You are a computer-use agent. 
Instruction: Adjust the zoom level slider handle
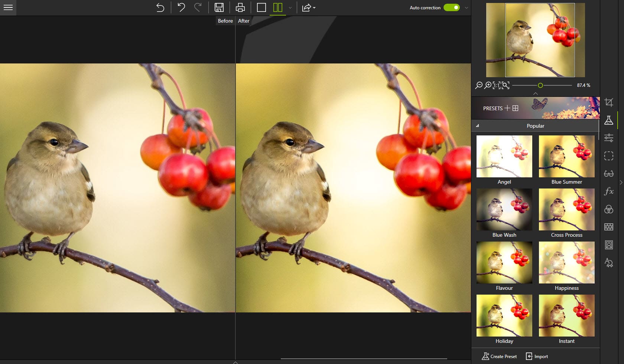[x=540, y=85]
